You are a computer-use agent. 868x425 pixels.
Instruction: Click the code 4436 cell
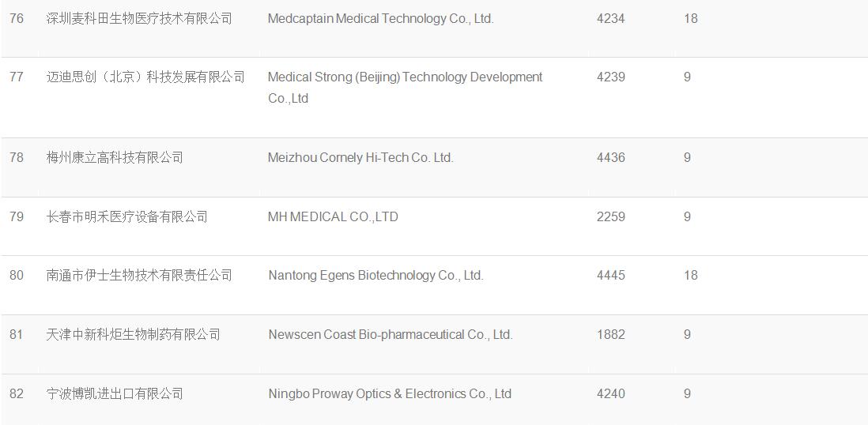610,157
